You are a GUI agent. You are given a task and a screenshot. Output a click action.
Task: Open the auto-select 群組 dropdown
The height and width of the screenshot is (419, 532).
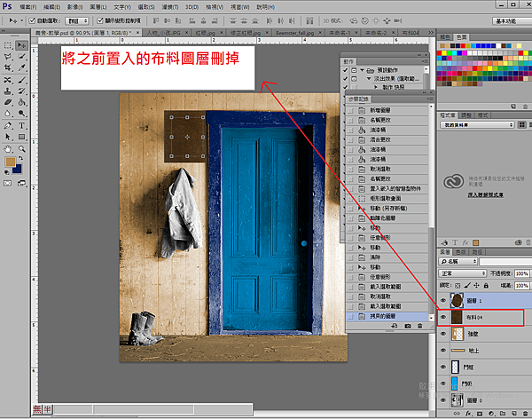[77, 20]
